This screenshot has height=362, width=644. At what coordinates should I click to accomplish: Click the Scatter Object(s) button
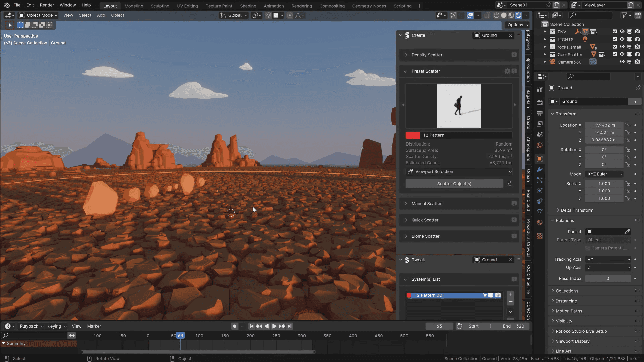point(454,184)
